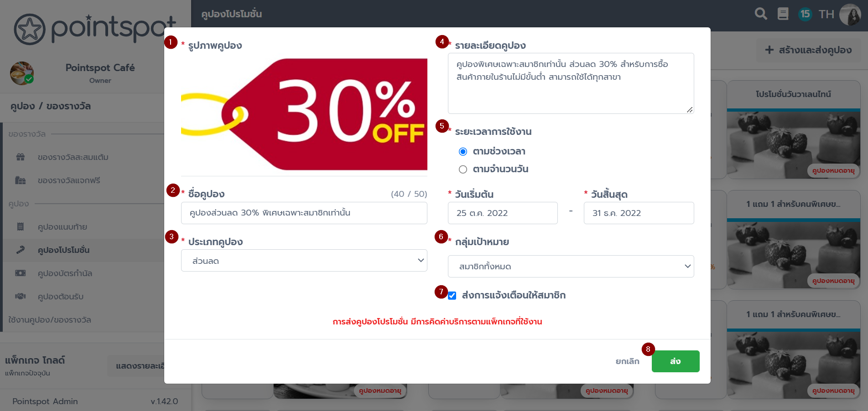The height and width of the screenshot is (411, 868).
Task: Click the gift icon for ของรางวัลสะสมแต้ม
Action: coord(21,157)
